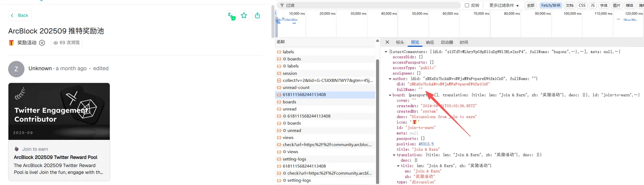Click the createdBy: "system" line
The height and width of the screenshot is (185, 644).
point(417,111)
